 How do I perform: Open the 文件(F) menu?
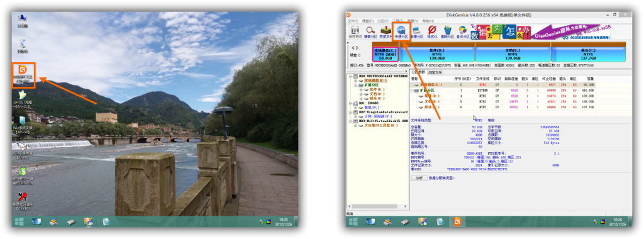click(353, 21)
